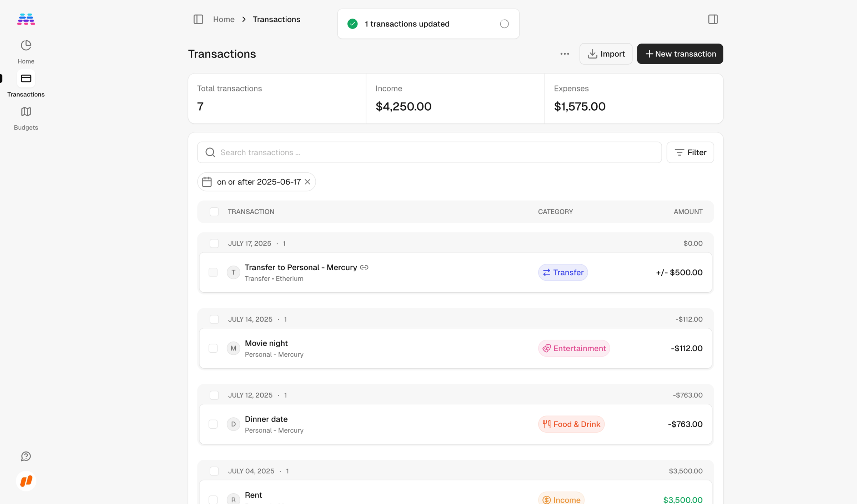Click the AMOUNT column header
Image resolution: width=857 pixels, height=504 pixels.
click(x=688, y=212)
